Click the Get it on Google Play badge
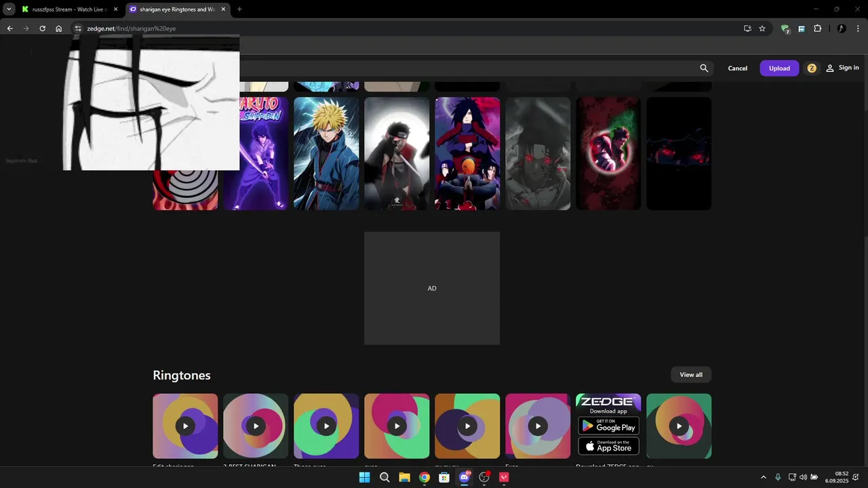 coord(608,426)
